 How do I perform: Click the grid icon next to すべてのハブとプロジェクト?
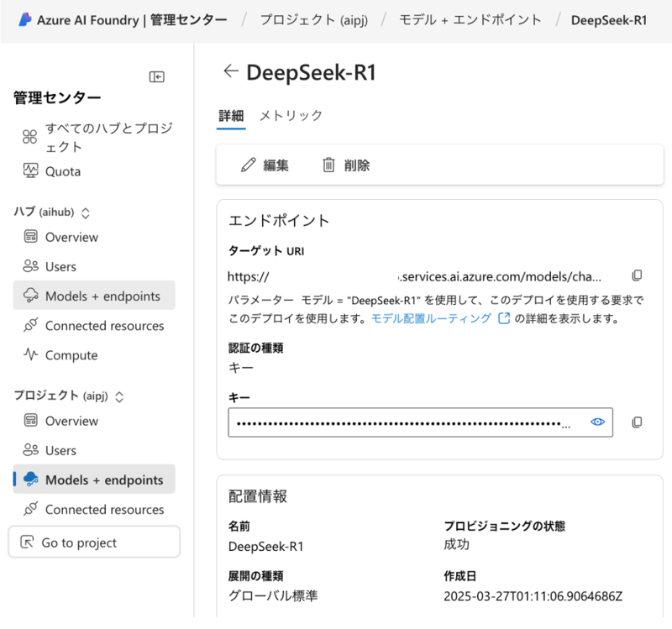point(29,137)
